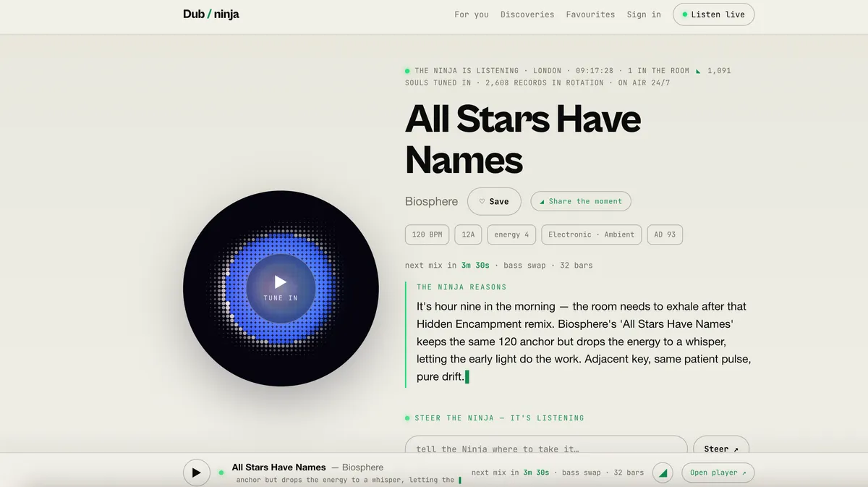Go to Discoveries
The width and height of the screenshot is (868, 487).
pyautogui.click(x=527, y=14)
